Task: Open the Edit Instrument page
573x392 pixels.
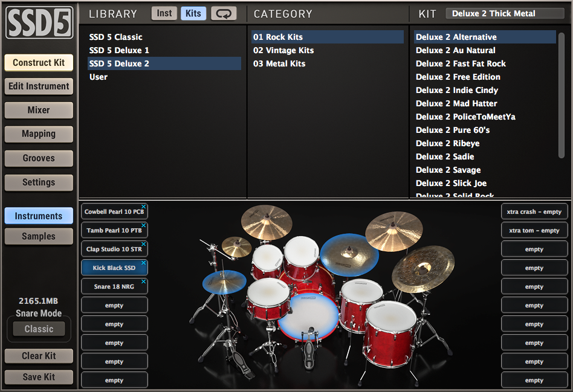Action: coord(39,86)
